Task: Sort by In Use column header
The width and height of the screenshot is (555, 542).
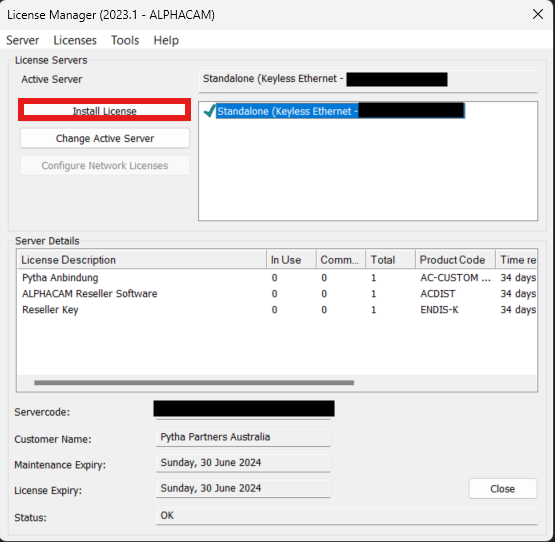Action: 291,260
